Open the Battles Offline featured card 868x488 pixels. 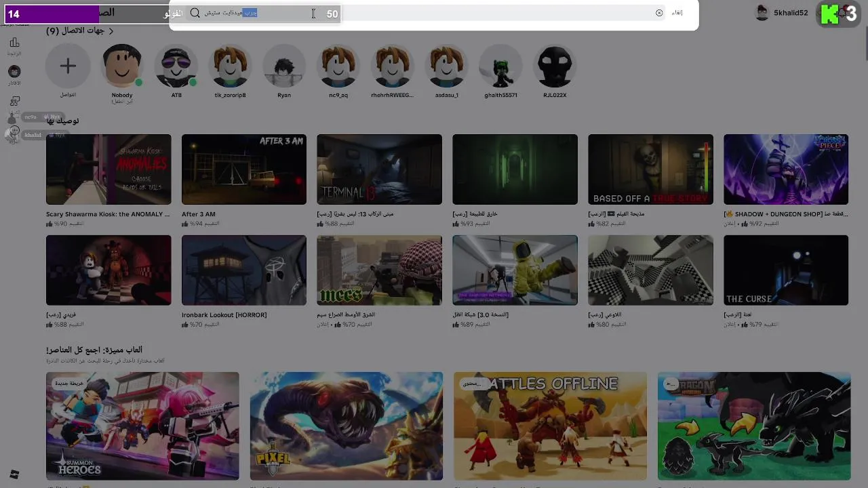550,426
